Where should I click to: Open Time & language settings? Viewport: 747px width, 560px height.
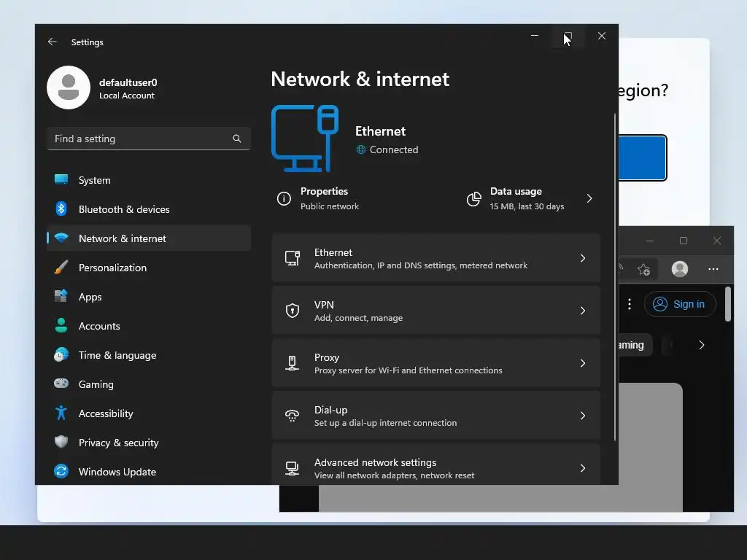(149, 355)
